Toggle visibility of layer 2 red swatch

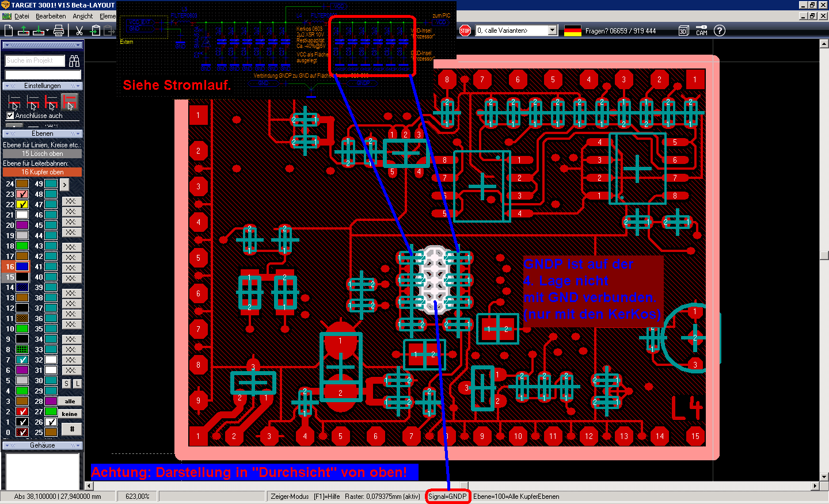pos(22,412)
